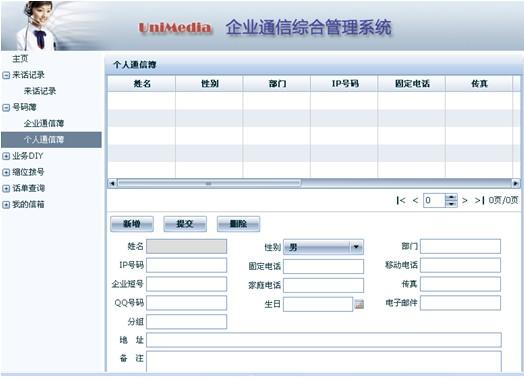The image size is (524, 379).
Task: Open 企业通信簿 in the sidebar
Action: pos(44,123)
